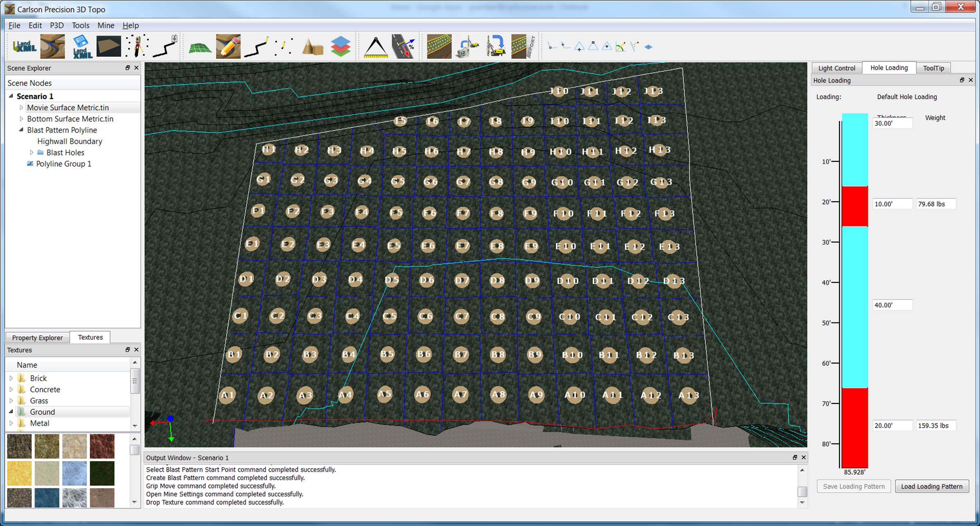Open the blast pattern report icon
The height and width of the screenshot is (526, 980).
coord(523,47)
